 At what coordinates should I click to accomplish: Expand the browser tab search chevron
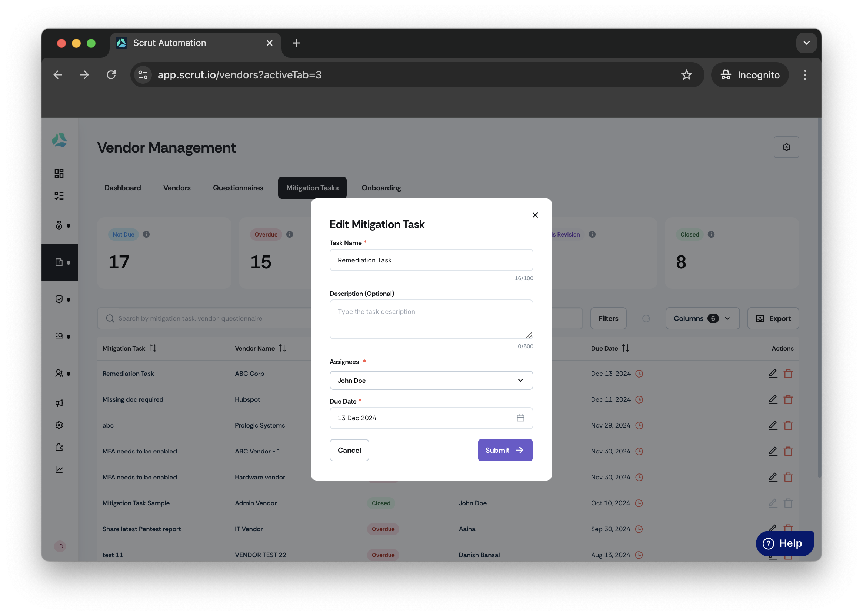tap(806, 43)
